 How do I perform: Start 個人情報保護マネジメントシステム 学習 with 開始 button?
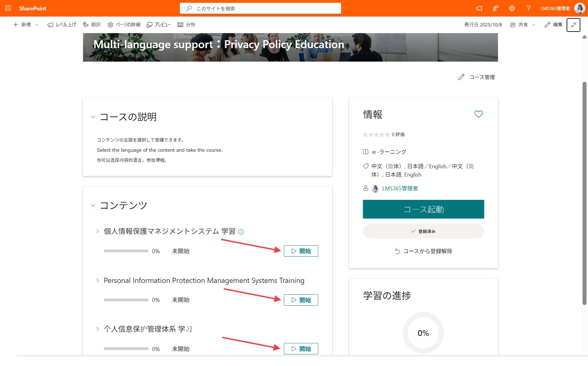tap(301, 251)
